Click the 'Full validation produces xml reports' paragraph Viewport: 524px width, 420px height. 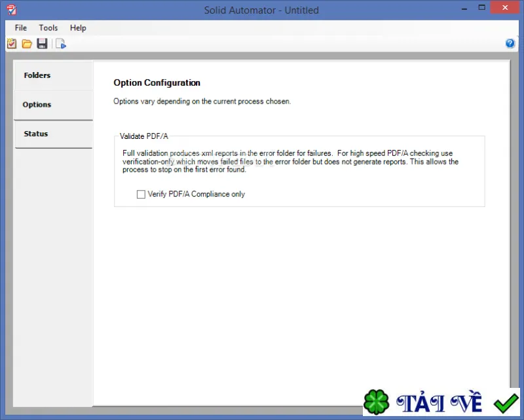pyautogui.click(x=290, y=161)
